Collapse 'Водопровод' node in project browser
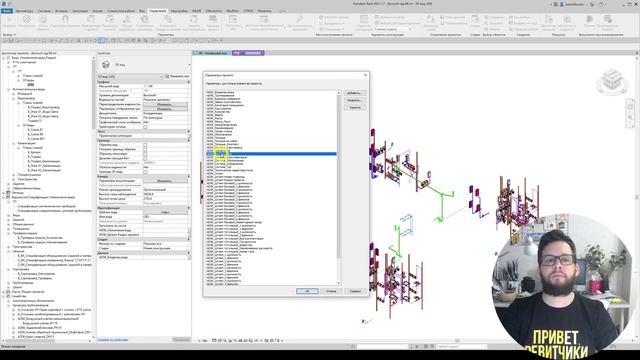This screenshot has width=640, height=360. [x=13, y=98]
